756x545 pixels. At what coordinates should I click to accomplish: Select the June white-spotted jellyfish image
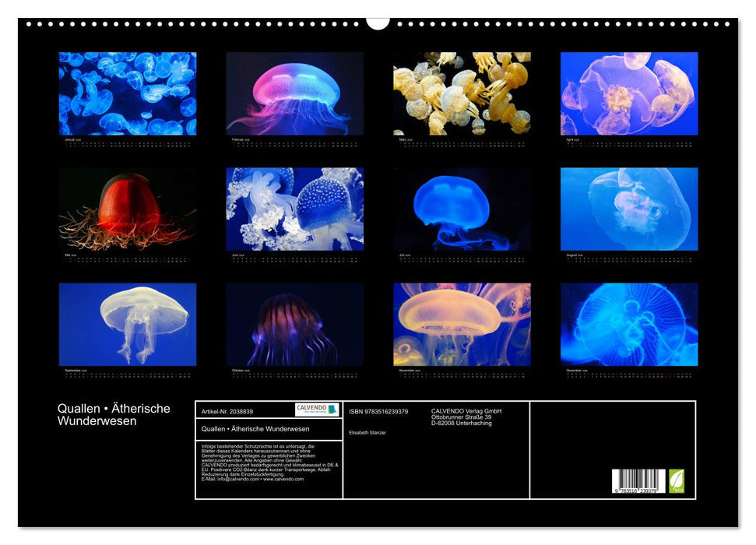(x=294, y=209)
